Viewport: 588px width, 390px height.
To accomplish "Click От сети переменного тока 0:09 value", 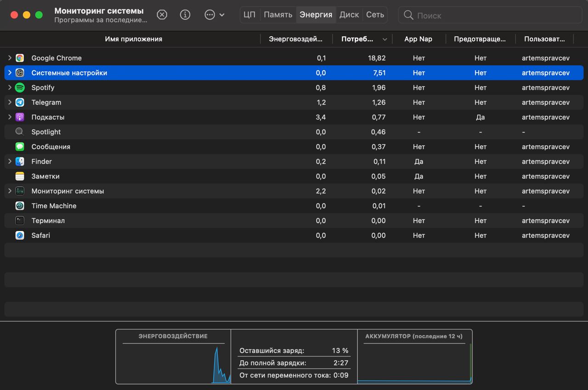I will [341, 375].
